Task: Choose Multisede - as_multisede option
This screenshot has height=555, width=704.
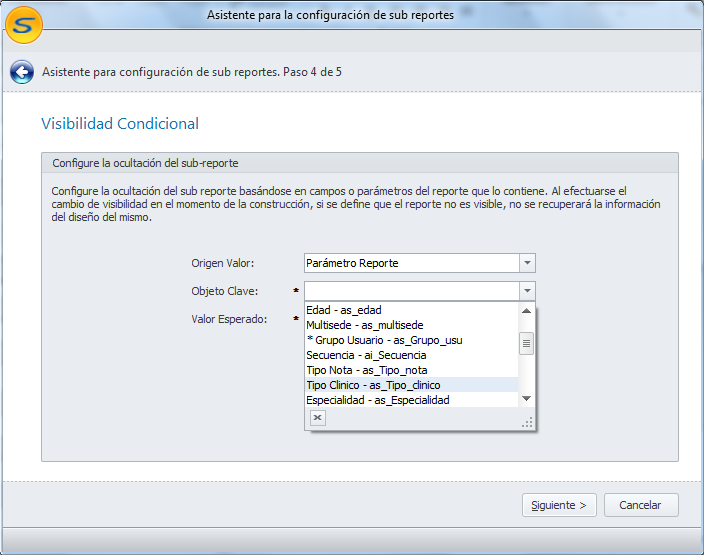Action: (364, 325)
